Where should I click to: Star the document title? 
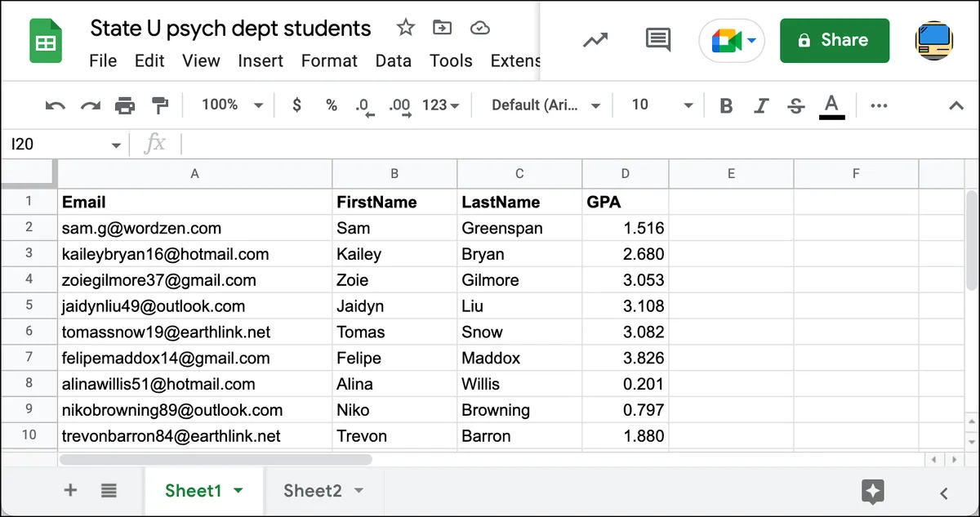405,28
